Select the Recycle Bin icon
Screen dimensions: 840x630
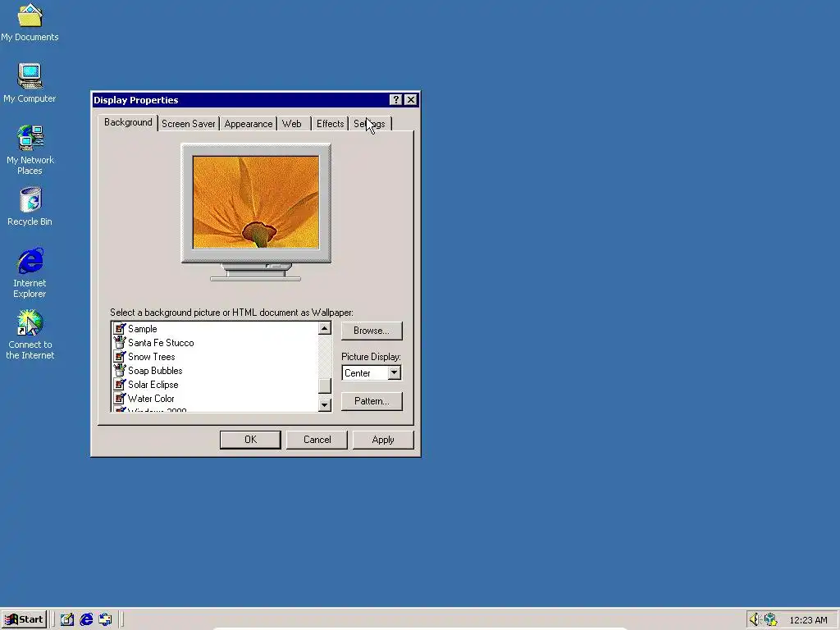tap(30, 206)
